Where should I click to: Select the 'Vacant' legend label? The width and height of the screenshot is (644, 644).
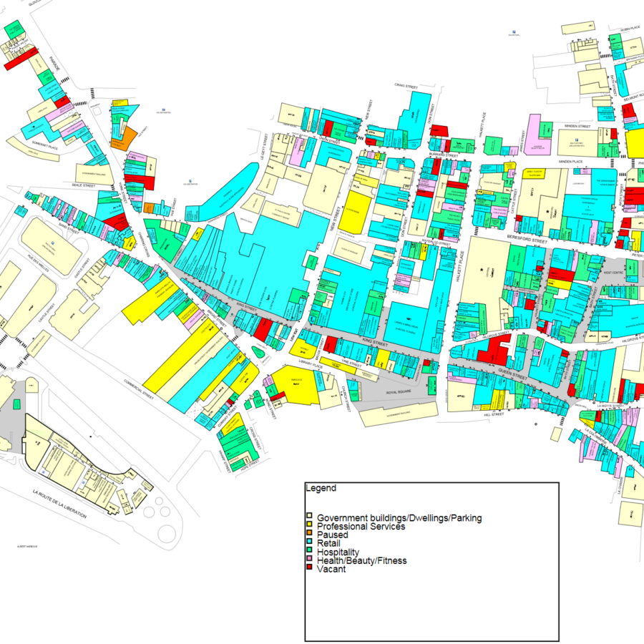pos(331,570)
